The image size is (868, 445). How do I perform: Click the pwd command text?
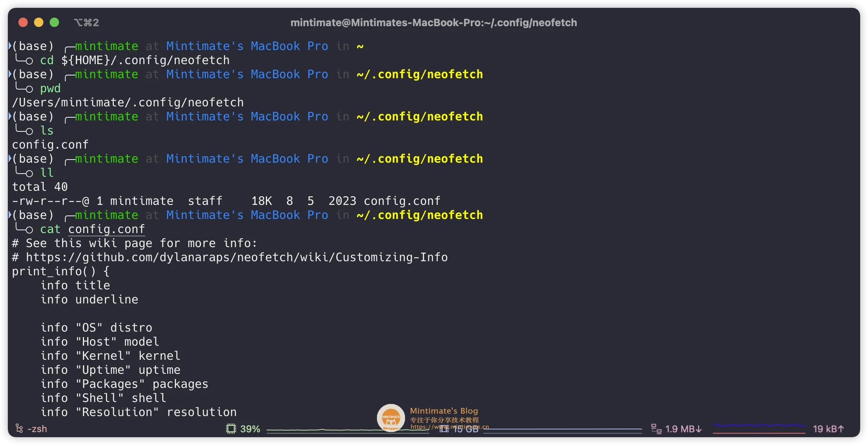[x=50, y=88]
